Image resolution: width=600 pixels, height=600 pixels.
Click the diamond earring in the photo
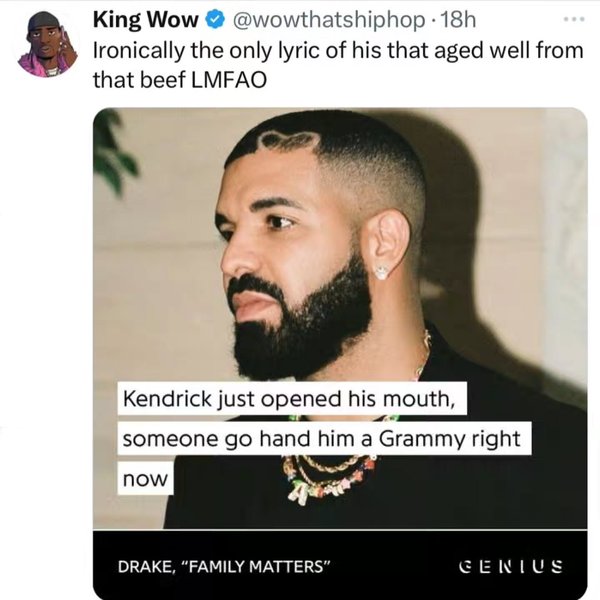[x=382, y=272]
